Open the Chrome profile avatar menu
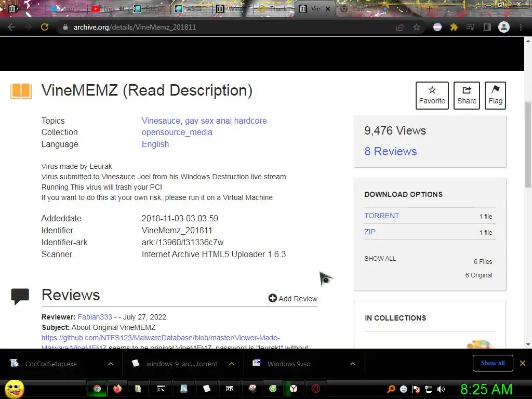This screenshot has width=532, height=399. (x=504, y=27)
